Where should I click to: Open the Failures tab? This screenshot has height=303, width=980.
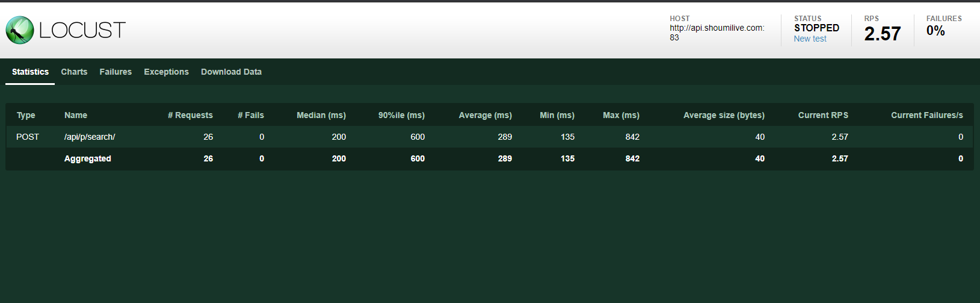pyautogui.click(x=116, y=72)
